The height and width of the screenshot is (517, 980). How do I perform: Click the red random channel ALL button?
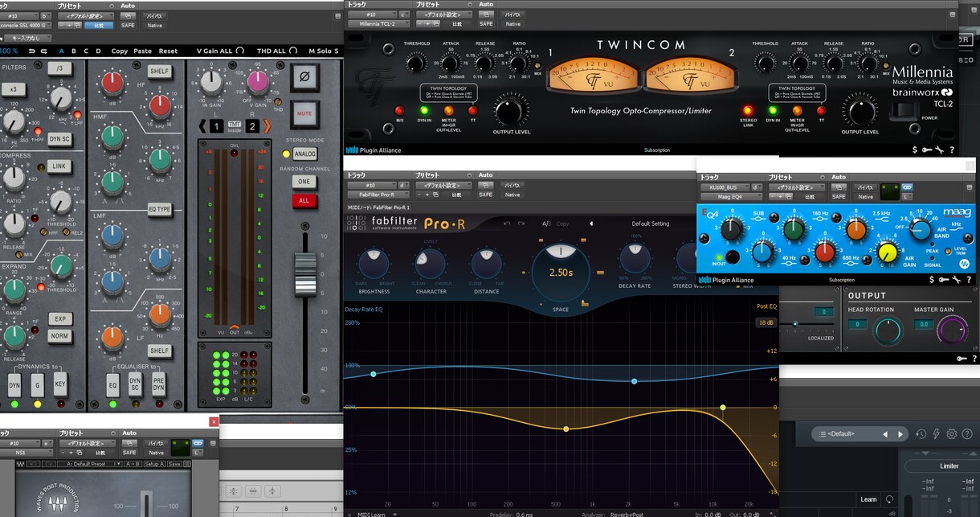point(304,201)
